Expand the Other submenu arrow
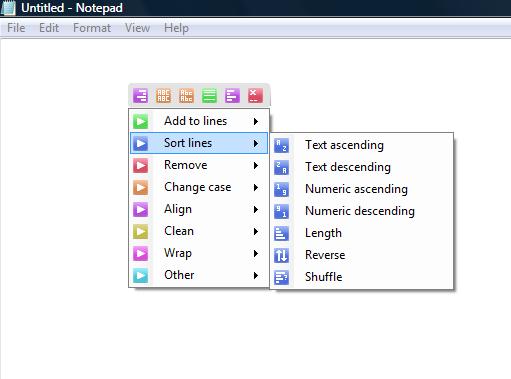Image resolution: width=511 pixels, height=379 pixels. click(x=256, y=275)
